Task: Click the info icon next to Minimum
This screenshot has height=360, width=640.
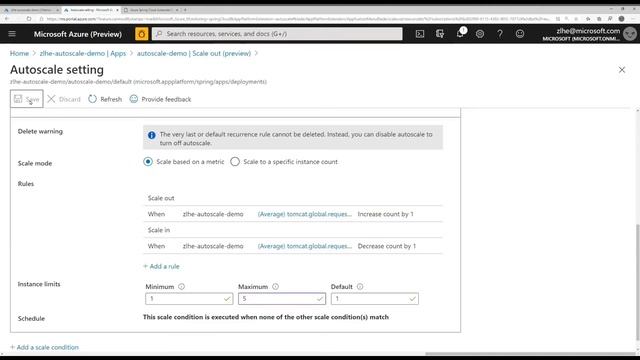Action: [182, 287]
